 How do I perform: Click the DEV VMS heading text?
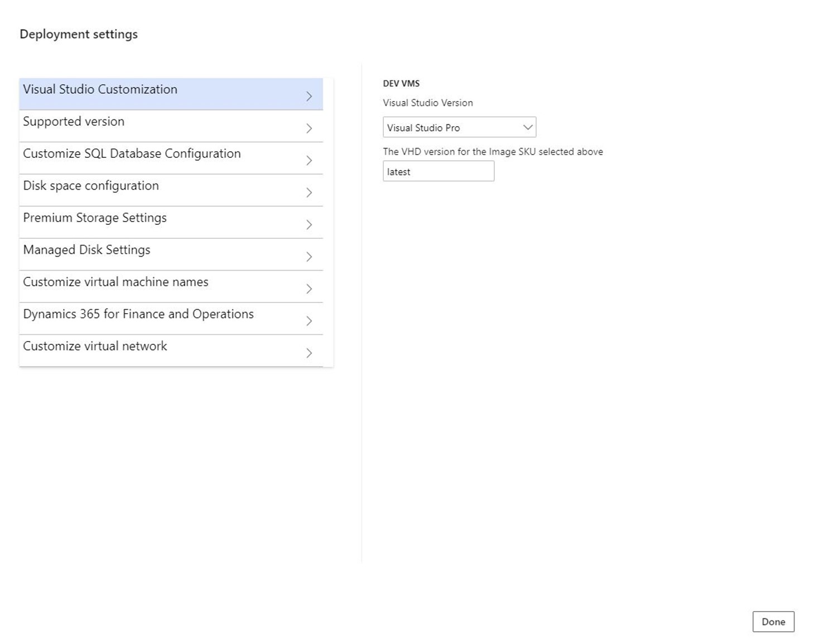coord(401,83)
